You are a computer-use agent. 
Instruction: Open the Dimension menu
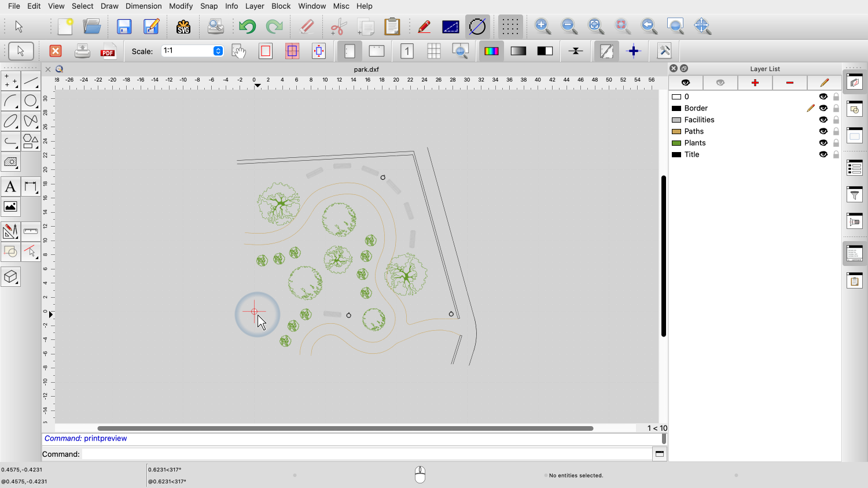point(144,6)
